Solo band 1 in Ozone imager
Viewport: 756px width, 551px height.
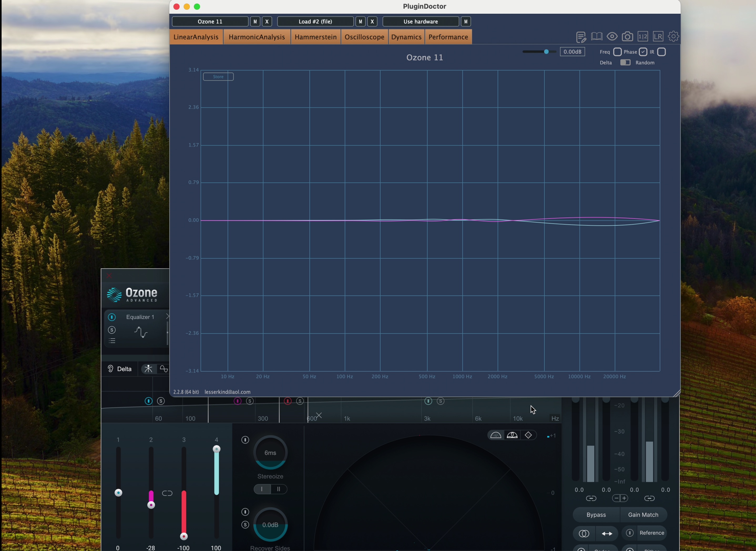coord(161,401)
